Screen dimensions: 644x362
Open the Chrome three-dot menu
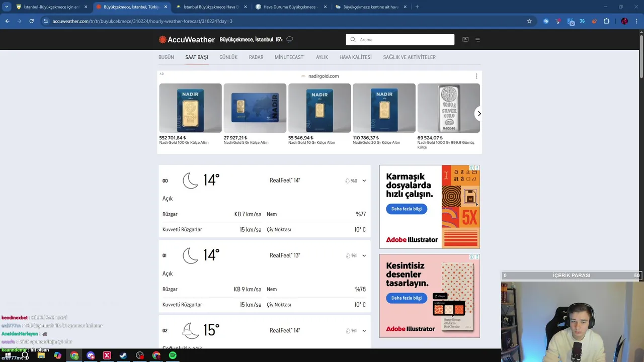637,21
